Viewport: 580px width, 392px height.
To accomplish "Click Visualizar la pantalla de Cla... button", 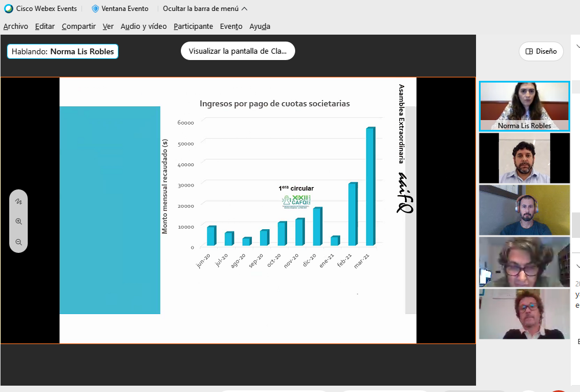I will (237, 51).
